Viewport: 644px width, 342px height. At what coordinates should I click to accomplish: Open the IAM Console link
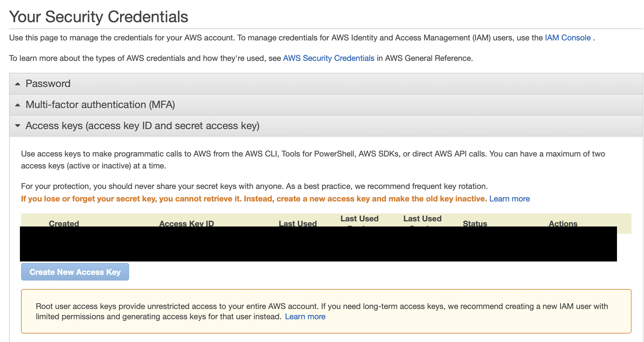568,38
